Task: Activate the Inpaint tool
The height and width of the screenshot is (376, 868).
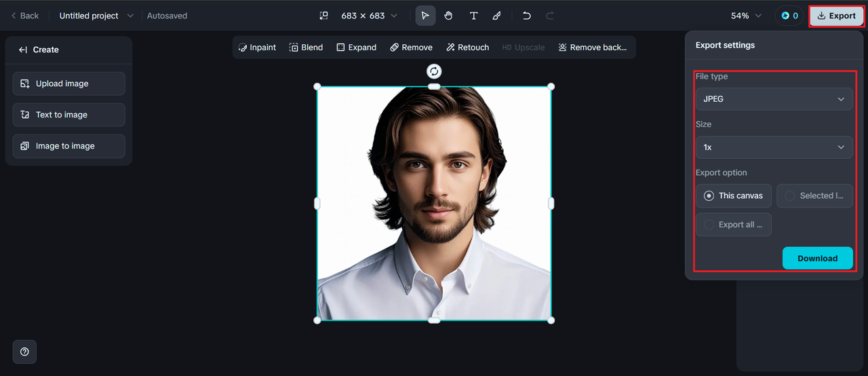Action: click(x=257, y=48)
